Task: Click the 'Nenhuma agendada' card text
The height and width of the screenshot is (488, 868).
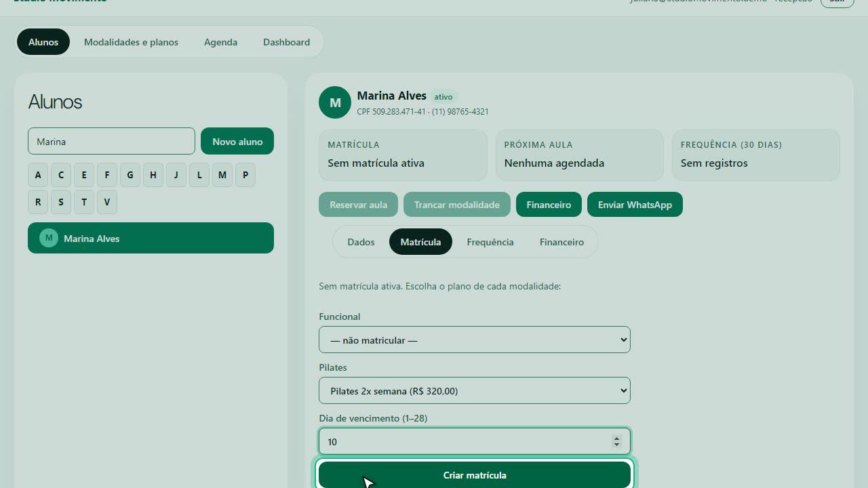Action: (554, 163)
